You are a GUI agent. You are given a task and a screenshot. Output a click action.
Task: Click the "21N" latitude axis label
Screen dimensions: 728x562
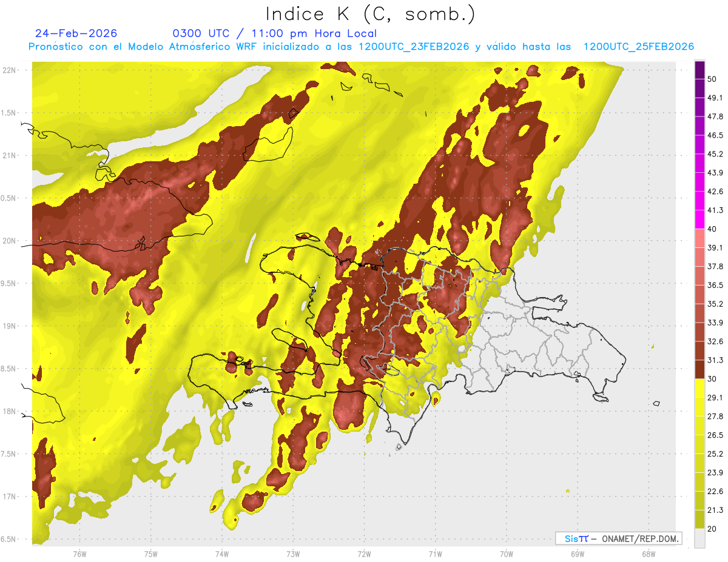pos(9,155)
